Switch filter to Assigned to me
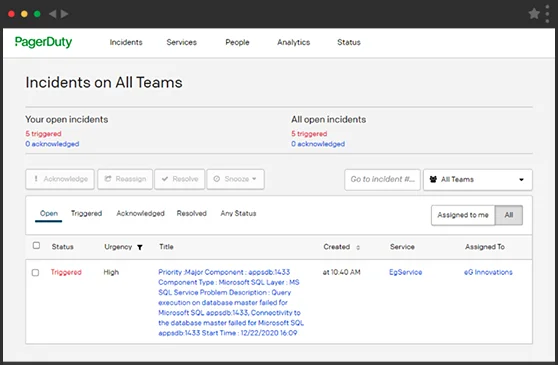This screenshot has width=558, height=365. point(463,215)
